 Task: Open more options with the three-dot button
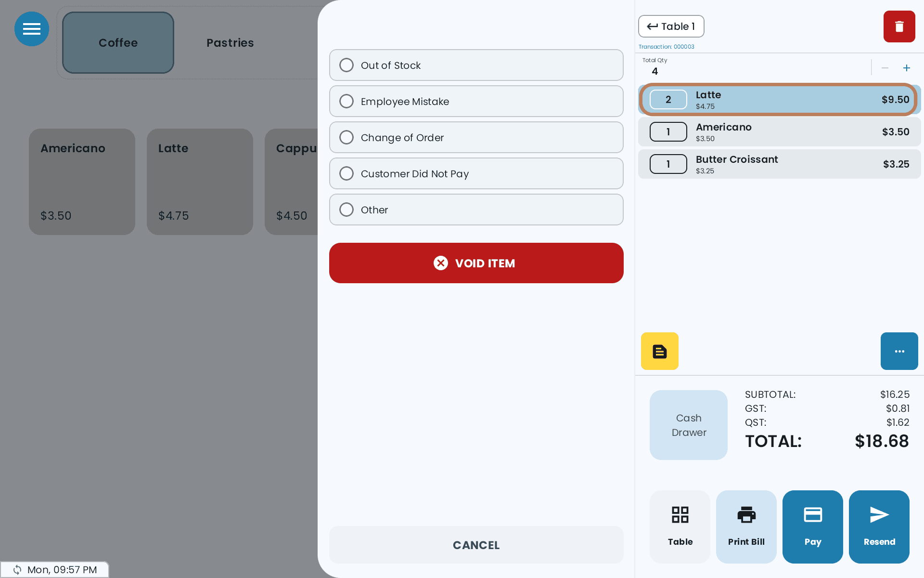[x=899, y=351]
